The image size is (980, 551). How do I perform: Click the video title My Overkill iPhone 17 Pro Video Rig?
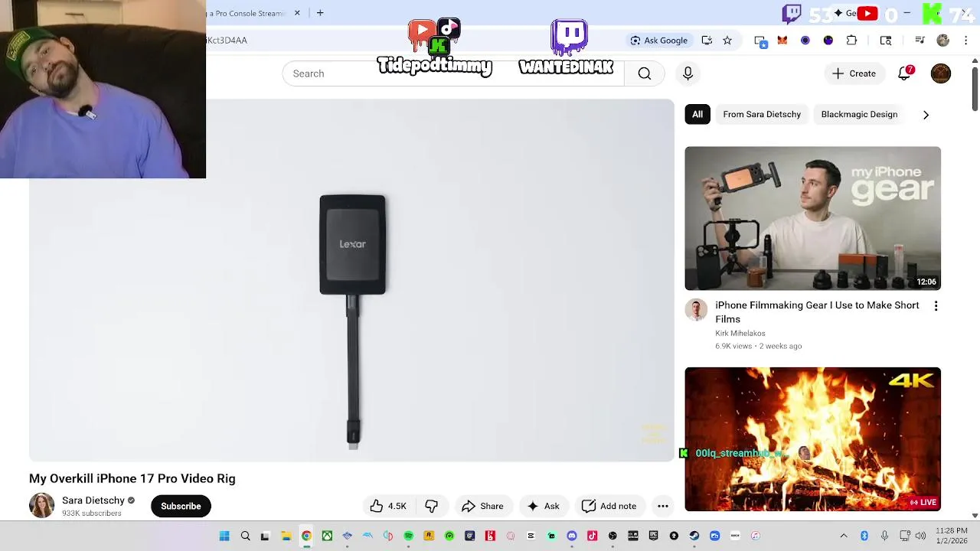[132, 478]
